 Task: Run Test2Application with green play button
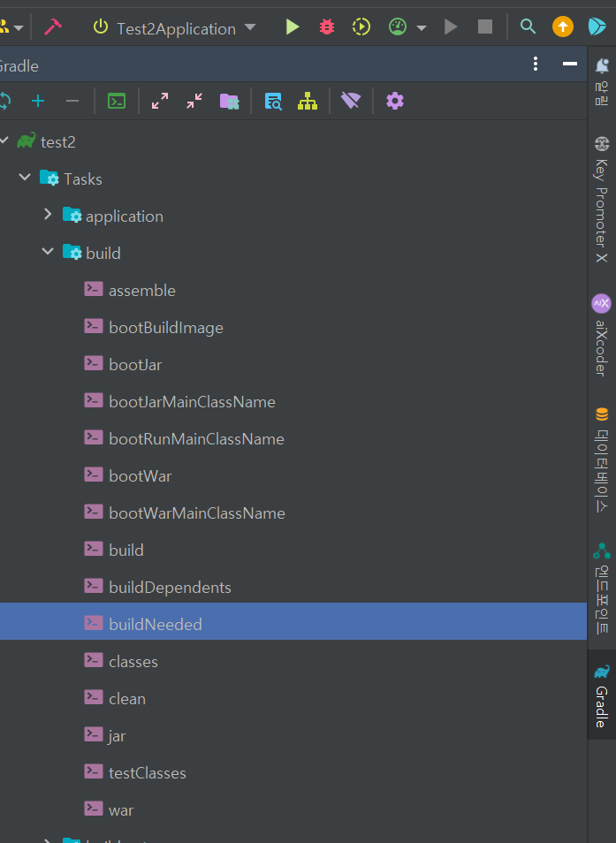[x=292, y=27]
